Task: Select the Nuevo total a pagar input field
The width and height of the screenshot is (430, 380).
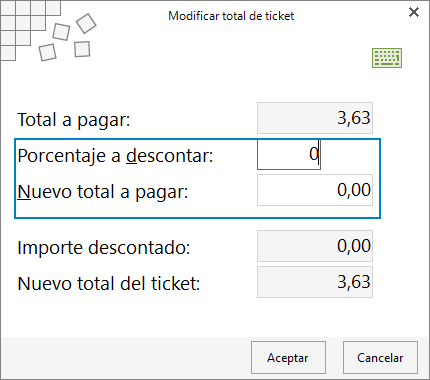Action: [x=315, y=190]
